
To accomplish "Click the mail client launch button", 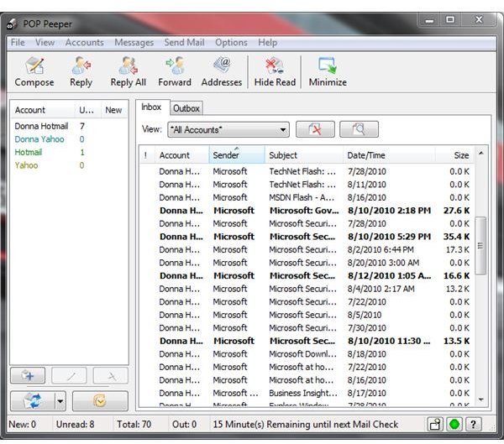I will coord(100,401).
